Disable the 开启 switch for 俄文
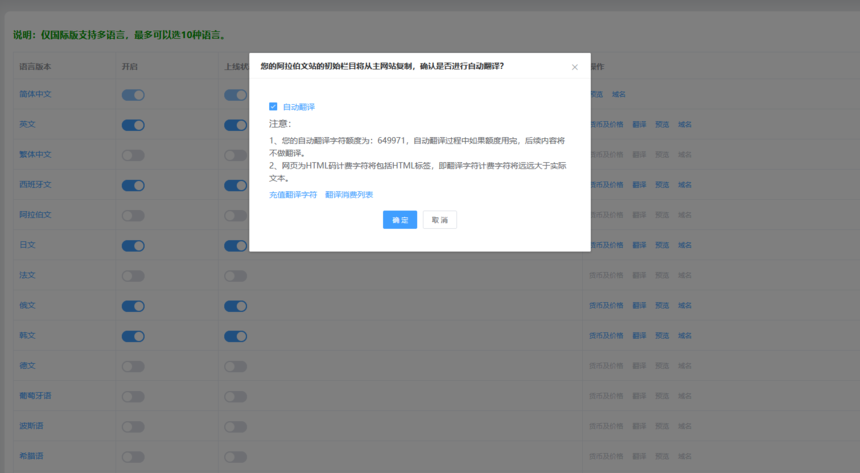 [133, 306]
